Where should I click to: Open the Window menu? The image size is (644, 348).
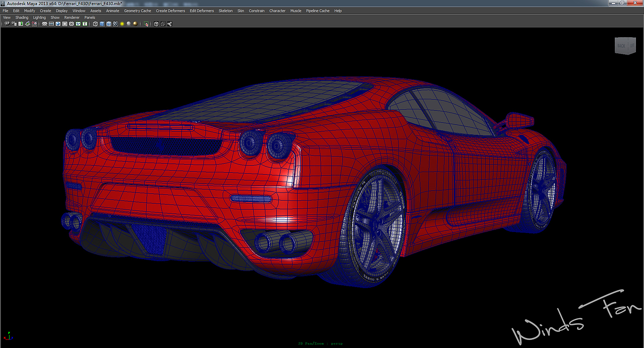point(79,11)
